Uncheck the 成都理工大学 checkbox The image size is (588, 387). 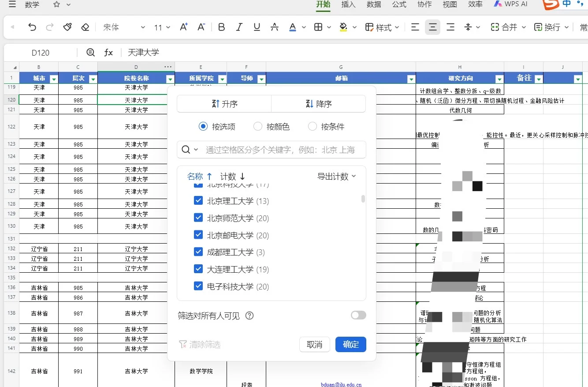click(x=198, y=252)
